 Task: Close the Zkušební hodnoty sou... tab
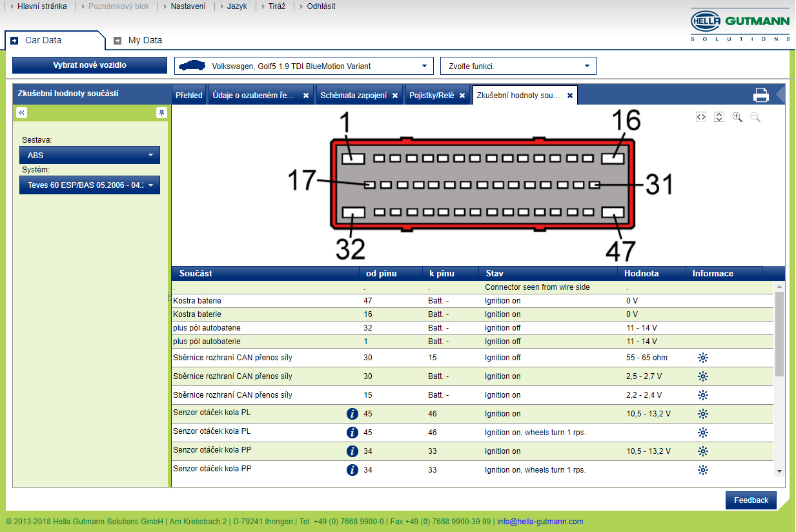coord(570,96)
